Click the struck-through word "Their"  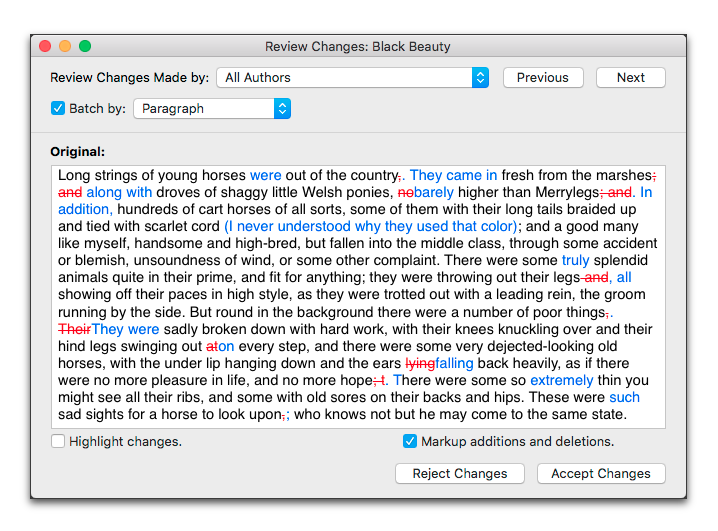(74, 329)
